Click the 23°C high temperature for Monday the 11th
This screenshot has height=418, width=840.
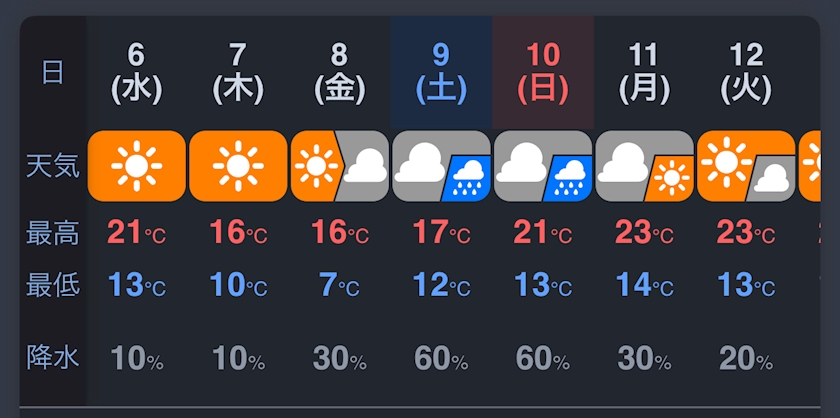tap(644, 234)
